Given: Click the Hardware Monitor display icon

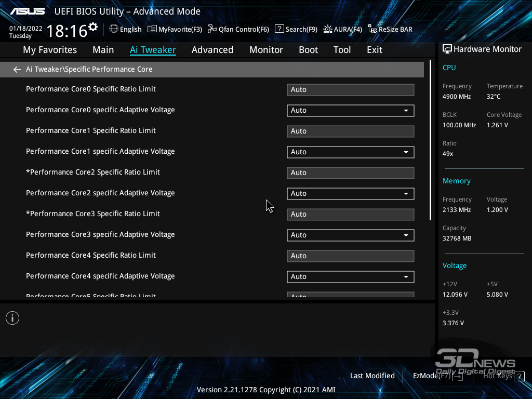Looking at the screenshot, I should (x=447, y=49).
